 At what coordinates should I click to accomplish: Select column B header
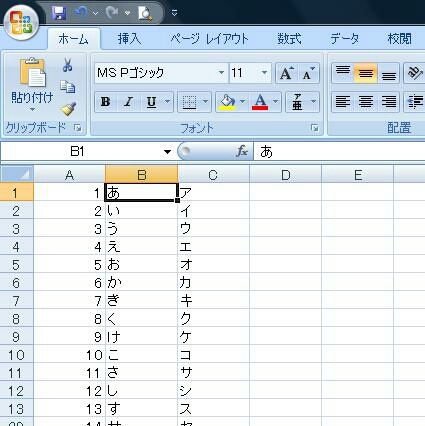tap(142, 174)
